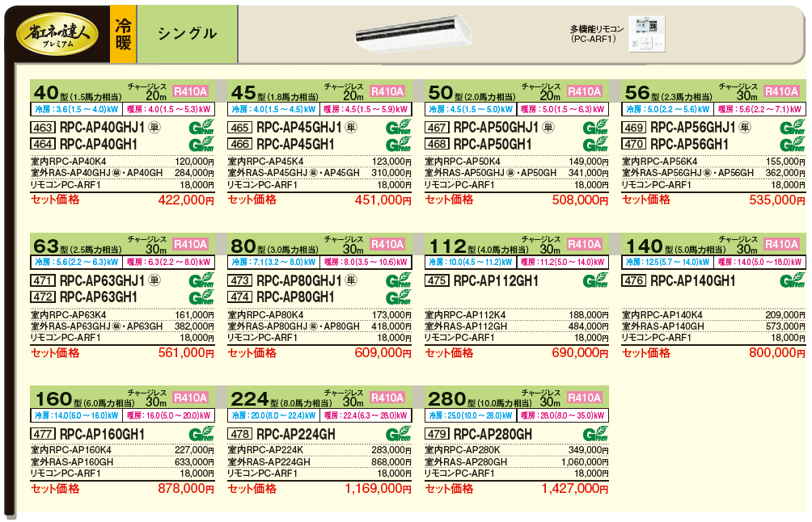Viewport: 812px width, 522px height.
Task: Click the Green logo beside RPC-AP112GH1
Action: [595, 280]
